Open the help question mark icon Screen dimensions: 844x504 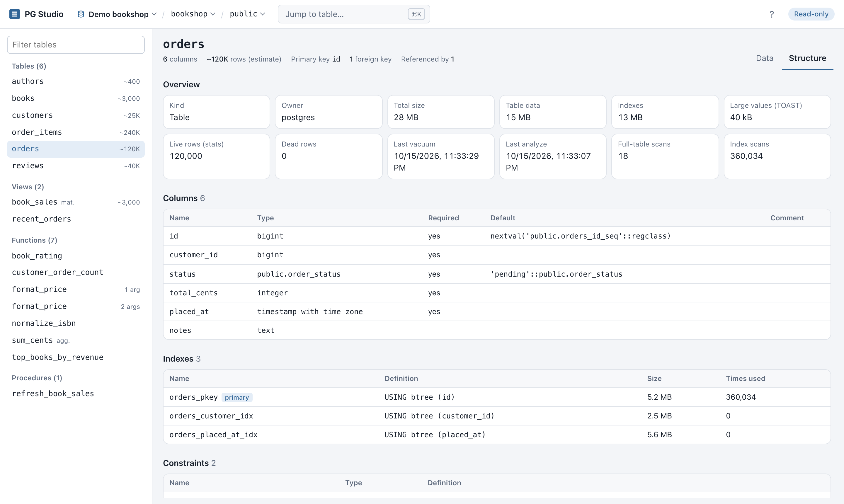(x=771, y=14)
